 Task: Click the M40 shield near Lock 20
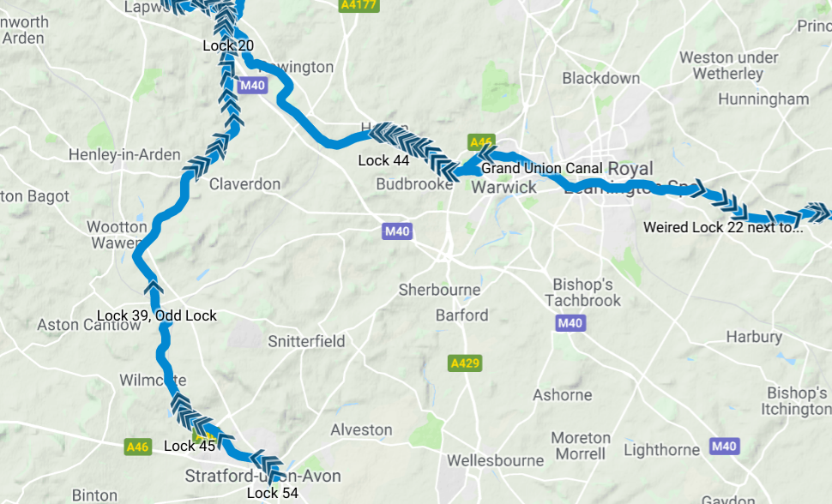(x=252, y=86)
